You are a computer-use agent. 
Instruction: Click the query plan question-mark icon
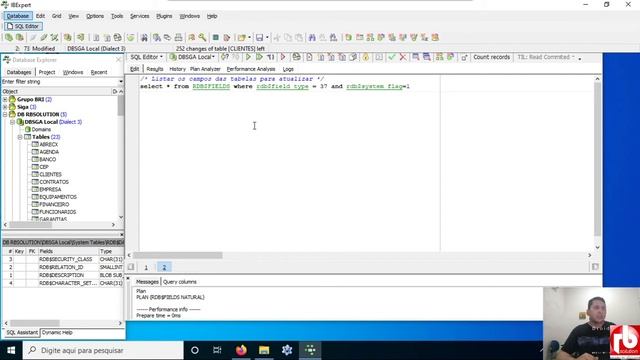point(224,57)
